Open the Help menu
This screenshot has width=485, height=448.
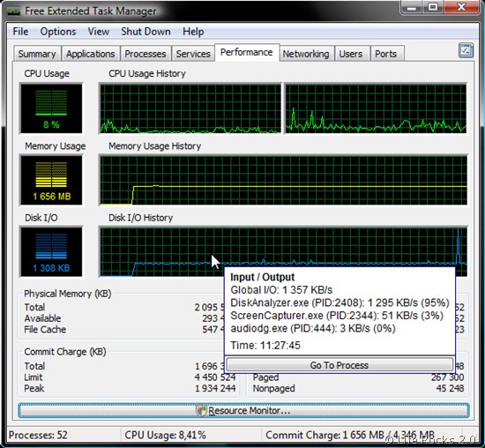tap(193, 32)
